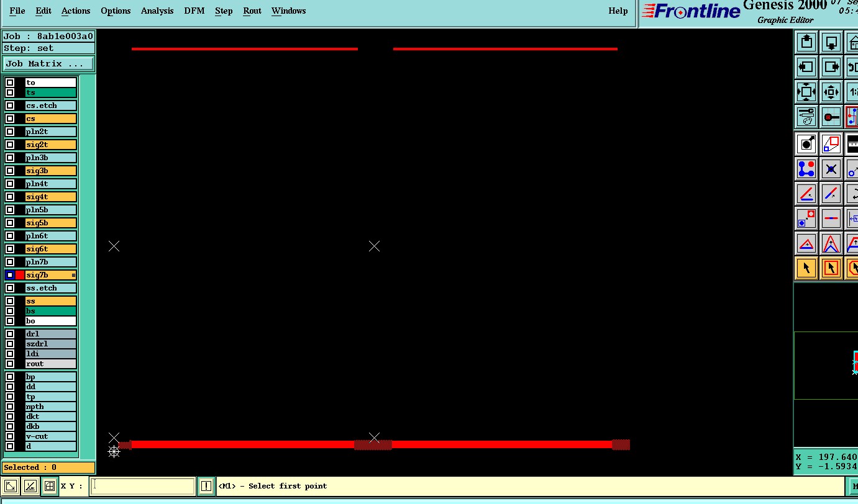Open the Step menu
The image size is (858, 504).
click(x=224, y=11)
